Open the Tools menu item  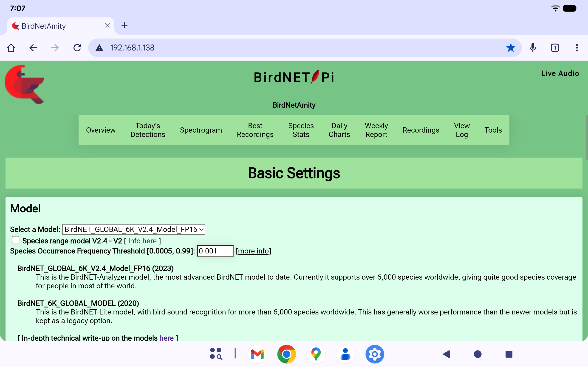click(493, 130)
